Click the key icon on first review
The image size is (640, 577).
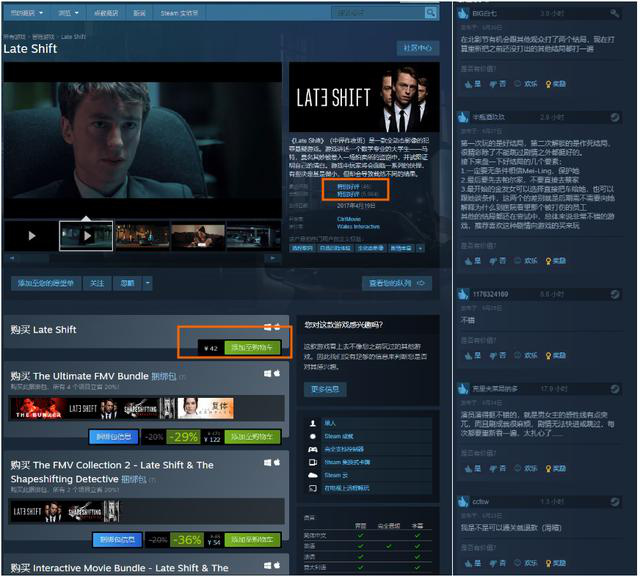[614, 13]
